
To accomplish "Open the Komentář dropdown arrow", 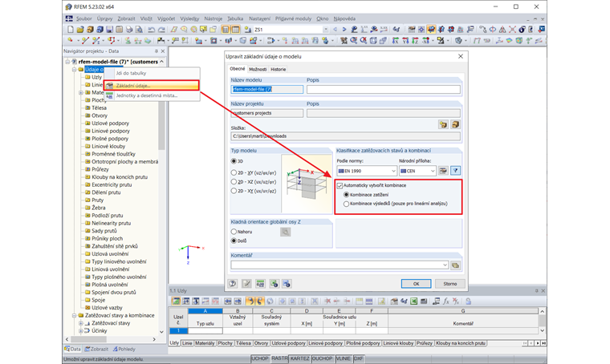I will click(x=445, y=265).
